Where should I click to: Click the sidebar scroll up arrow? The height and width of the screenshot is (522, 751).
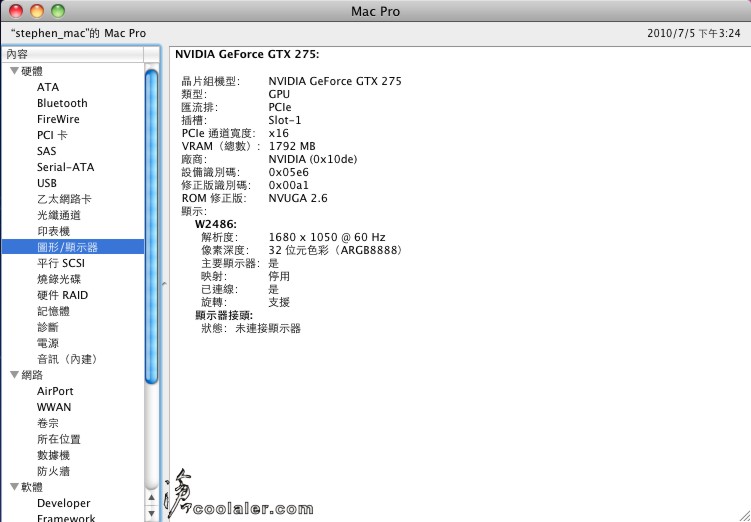pyautogui.click(x=151, y=498)
